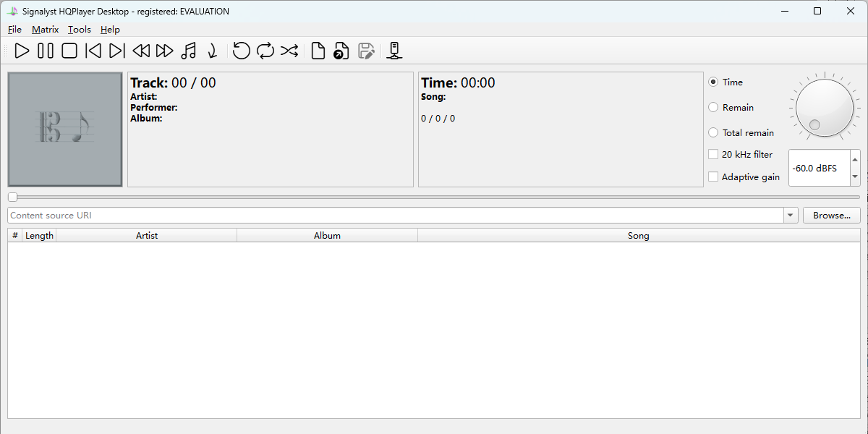
Task: Sort playlist by Album column header
Action: (x=327, y=236)
